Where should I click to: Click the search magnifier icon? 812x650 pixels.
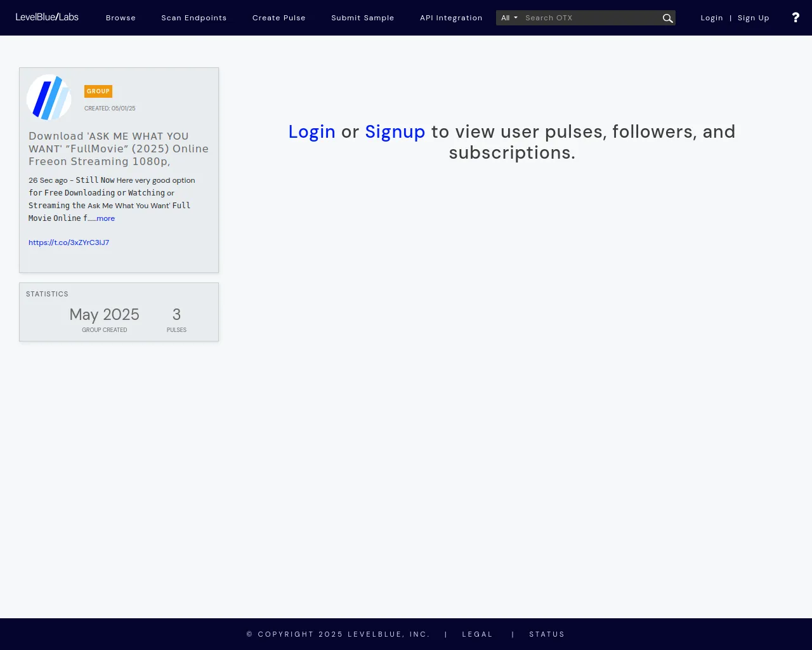(667, 18)
